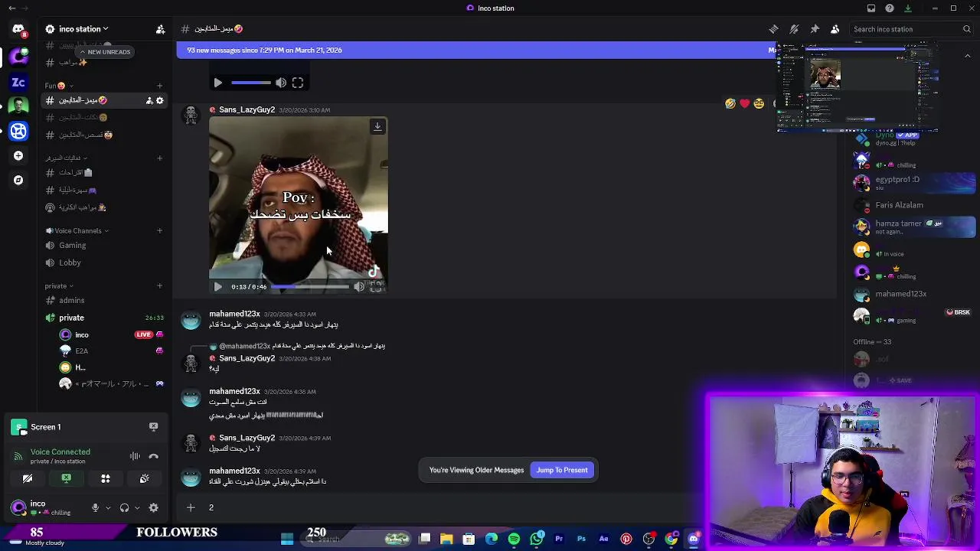This screenshot has height=551, width=980.
Task: Mute the microphone
Action: [x=95, y=507]
